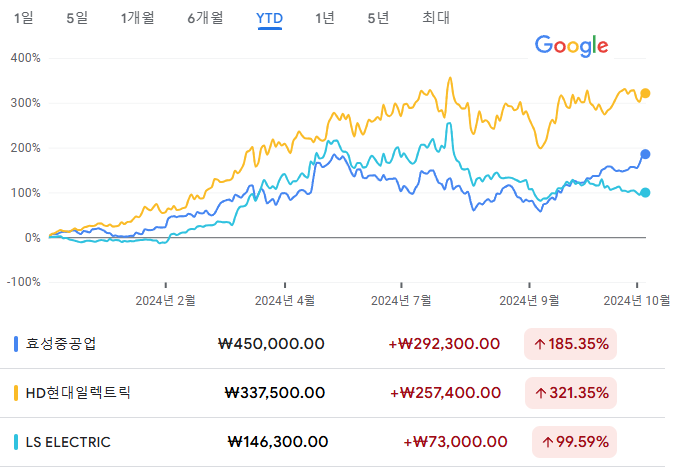Click the orange HD현대일렉트릭 line endpoint dot
The width and height of the screenshot is (679, 473).
coord(645,93)
